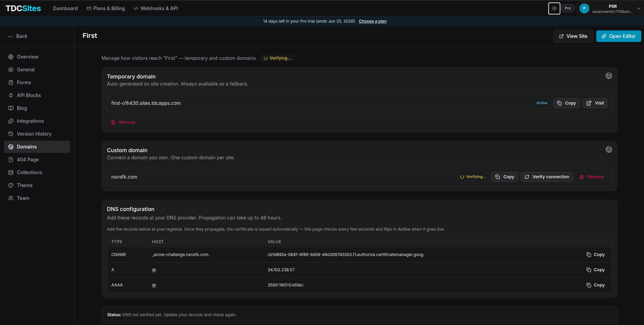Click the Version History clock icon
This screenshot has width=644, height=325.
point(11,134)
